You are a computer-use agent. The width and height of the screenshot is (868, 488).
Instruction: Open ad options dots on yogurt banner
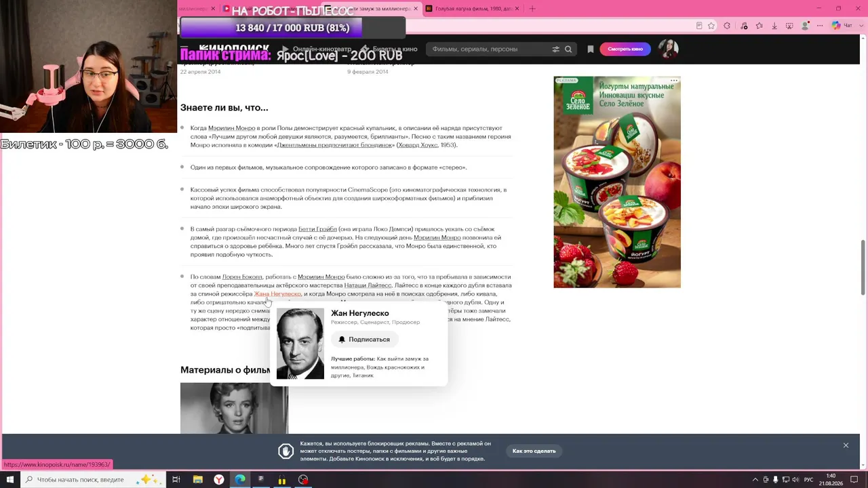[674, 81]
